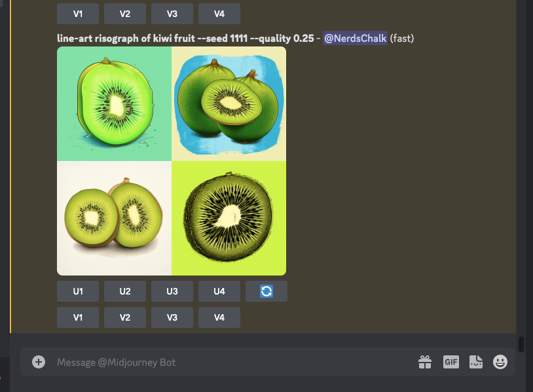Upscale second image with U2
The height and width of the screenshot is (392, 533).
[125, 291]
